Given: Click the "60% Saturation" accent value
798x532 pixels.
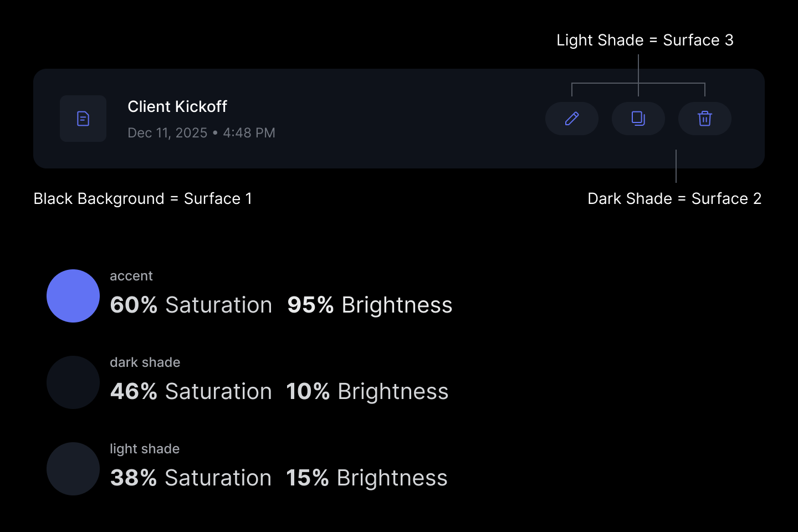Looking at the screenshot, I should pyautogui.click(x=191, y=305).
